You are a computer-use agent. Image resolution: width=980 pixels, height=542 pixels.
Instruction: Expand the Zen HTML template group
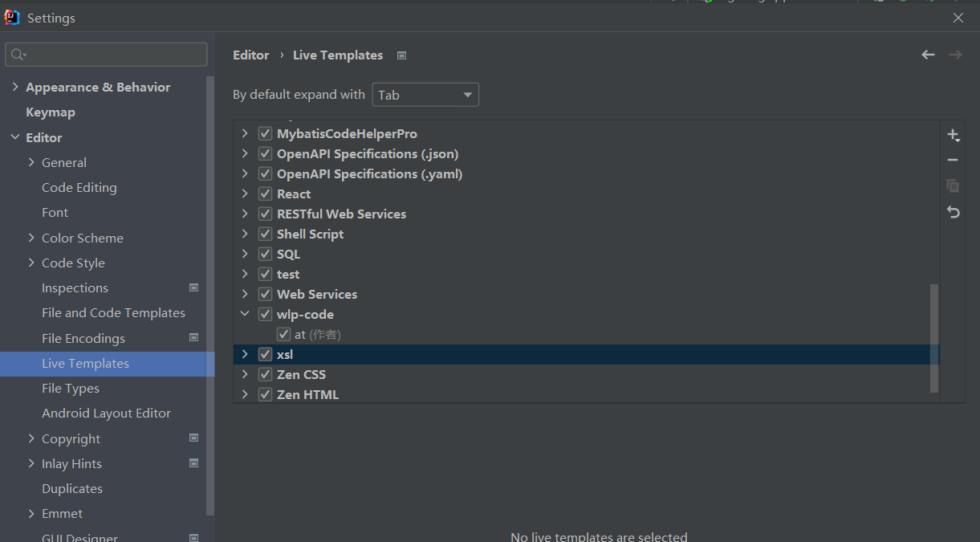[x=245, y=395]
